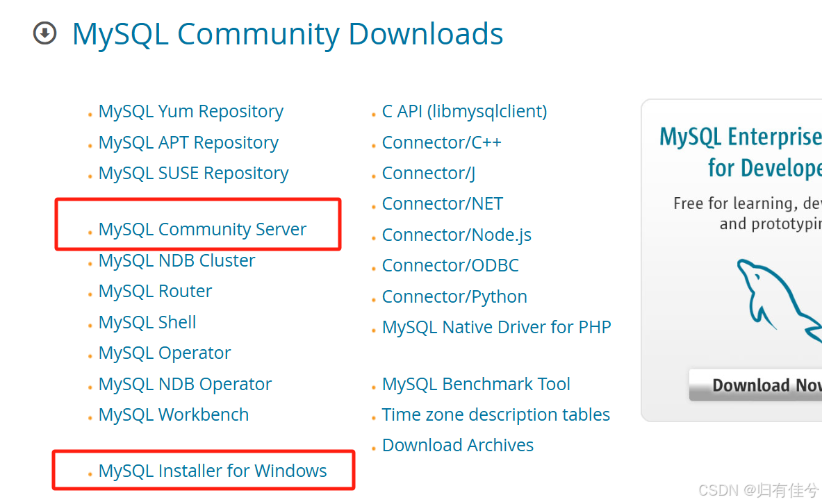Open Connector/ODBC link
Image resolution: width=822 pixels, height=504 pixels.
[x=450, y=266]
